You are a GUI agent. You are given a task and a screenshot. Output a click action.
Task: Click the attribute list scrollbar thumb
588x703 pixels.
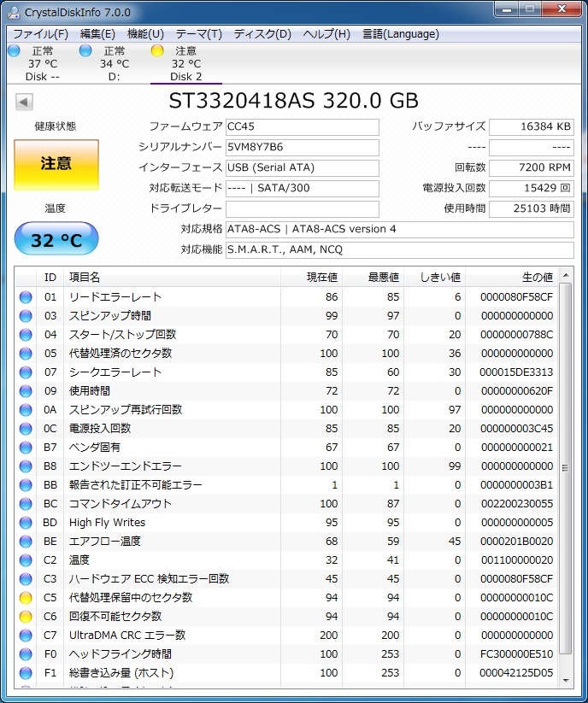(x=566, y=468)
